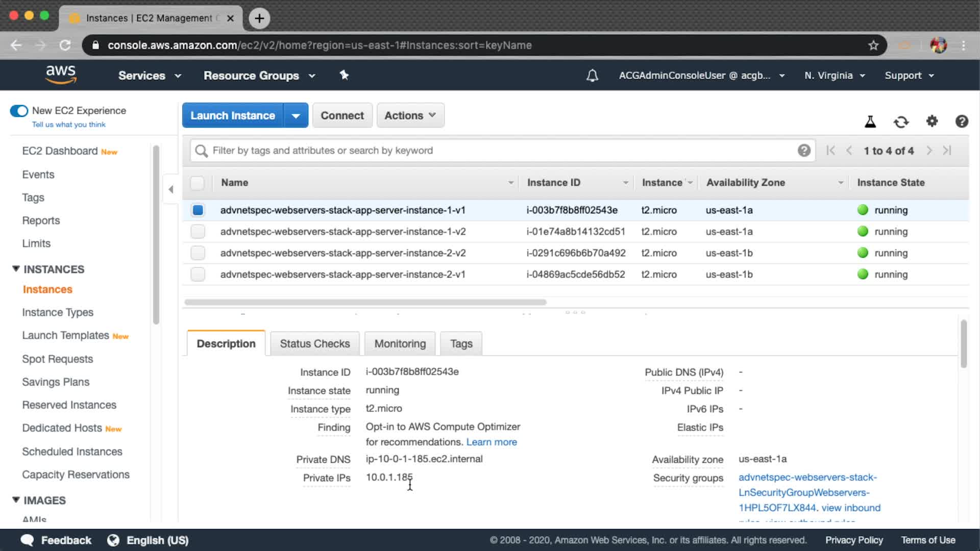Bookmark page with star icon
Viewport: 980px width, 551px height.
pyautogui.click(x=873, y=45)
